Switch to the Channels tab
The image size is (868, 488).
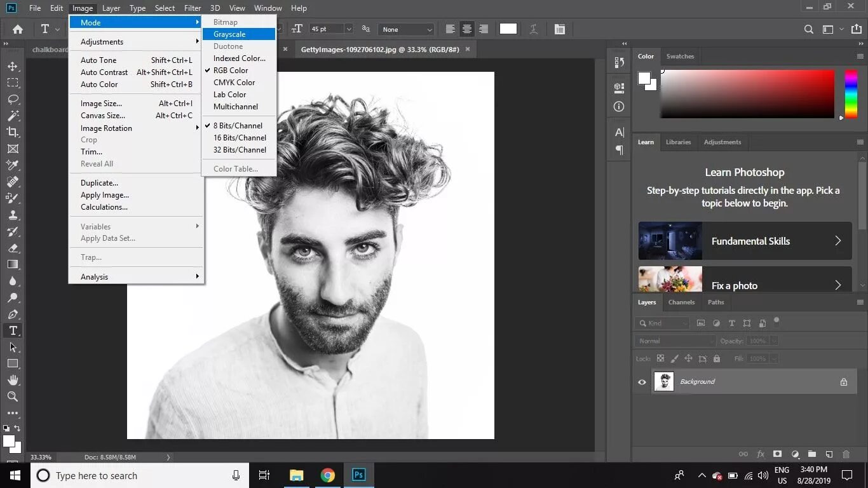(681, 302)
